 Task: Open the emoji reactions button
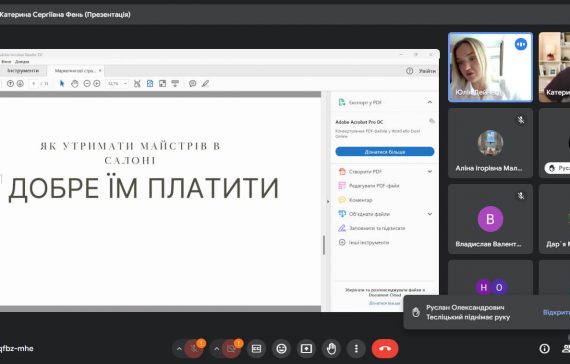click(281, 349)
